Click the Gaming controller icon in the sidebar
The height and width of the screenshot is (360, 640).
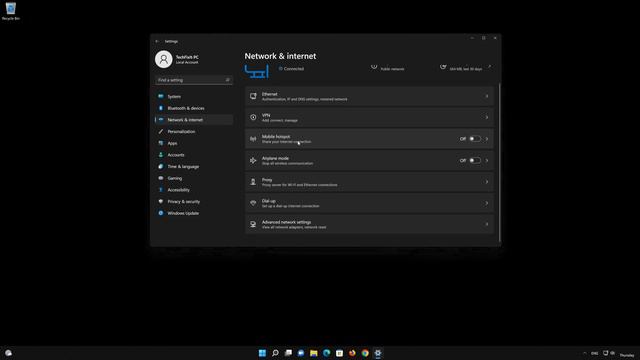tap(161, 178)
